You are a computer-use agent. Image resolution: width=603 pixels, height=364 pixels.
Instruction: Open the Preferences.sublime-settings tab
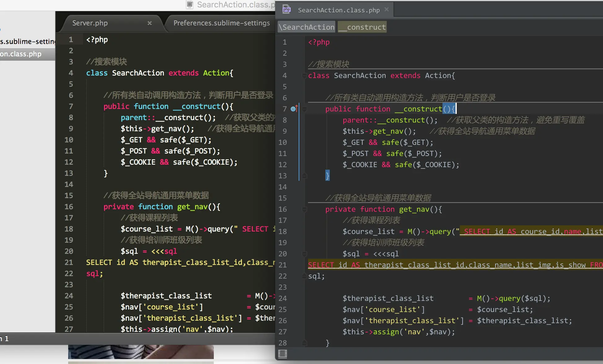pyautogui.click(x=221, y=23)
